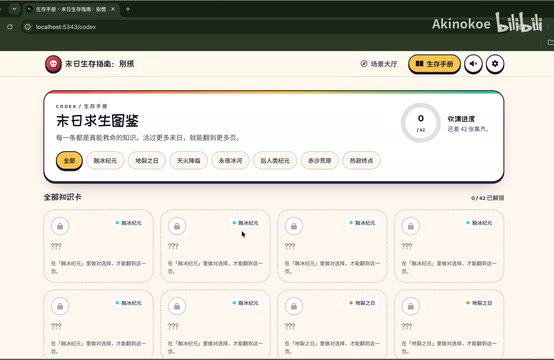Select the 天火降临 filter chip
The image size is (554, 360).
(188, 161)
